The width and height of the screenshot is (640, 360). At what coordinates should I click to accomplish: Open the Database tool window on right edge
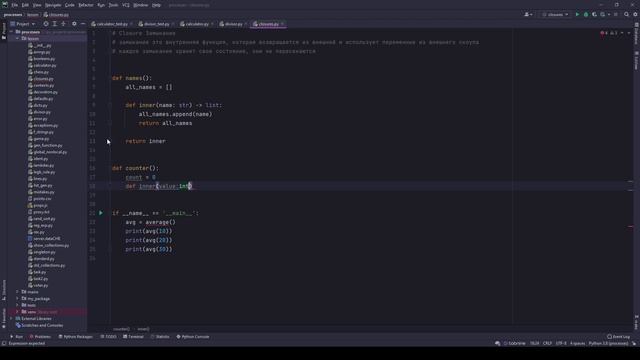636,34
